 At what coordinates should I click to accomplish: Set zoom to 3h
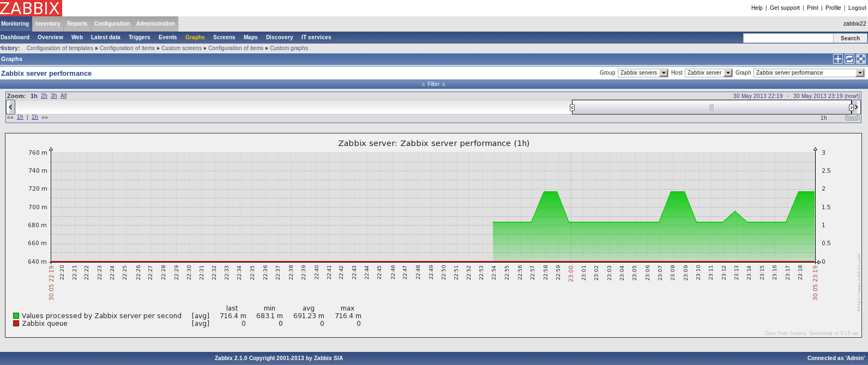click(54, 96)
